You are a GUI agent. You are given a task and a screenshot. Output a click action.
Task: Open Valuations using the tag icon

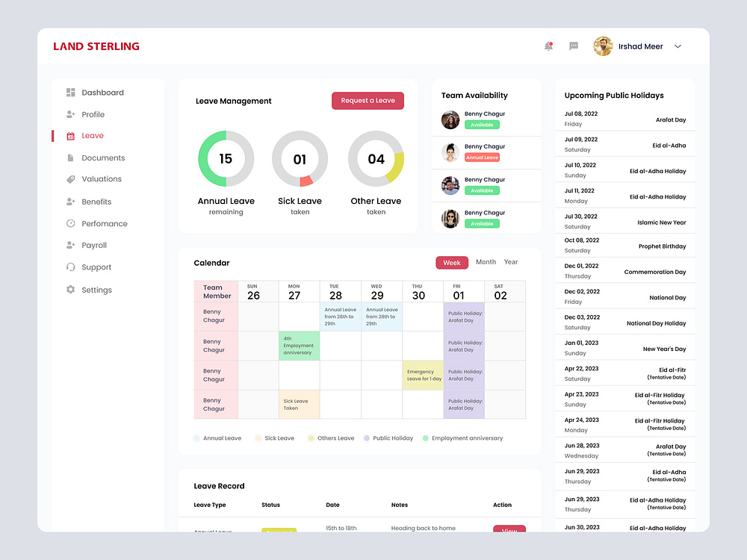click(70, 178)
